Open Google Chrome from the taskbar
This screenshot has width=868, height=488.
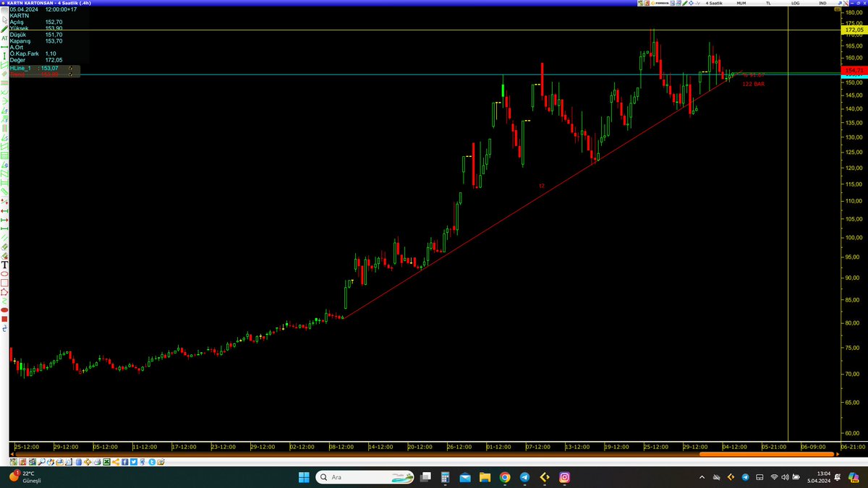pyautogui.click(x=504, y=477)
